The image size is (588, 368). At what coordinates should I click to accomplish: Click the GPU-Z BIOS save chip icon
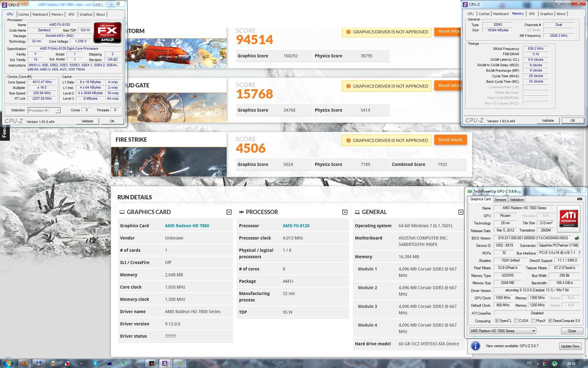coord(577,238)
